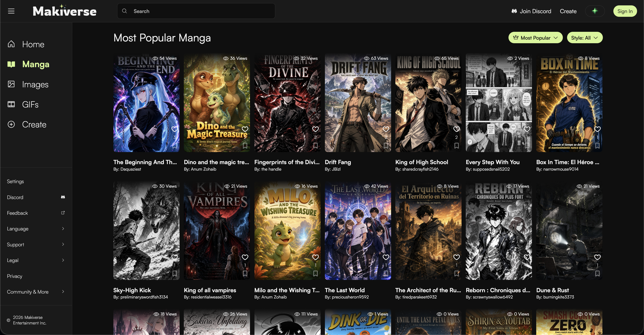Click the Discord icon next to Join Discord

tap(514, 11)
